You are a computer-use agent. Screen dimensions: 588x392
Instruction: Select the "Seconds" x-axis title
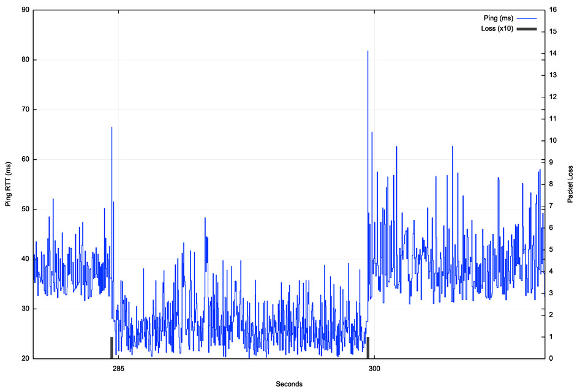tap(289, 384)
